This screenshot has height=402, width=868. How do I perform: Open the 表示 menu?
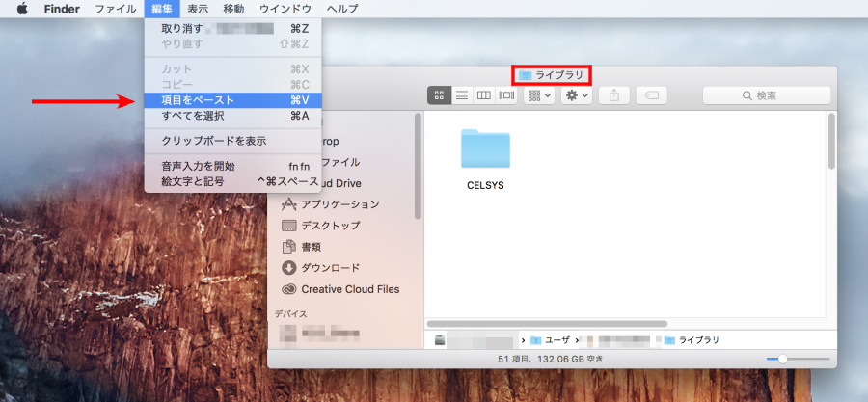[x=198, y=9]
